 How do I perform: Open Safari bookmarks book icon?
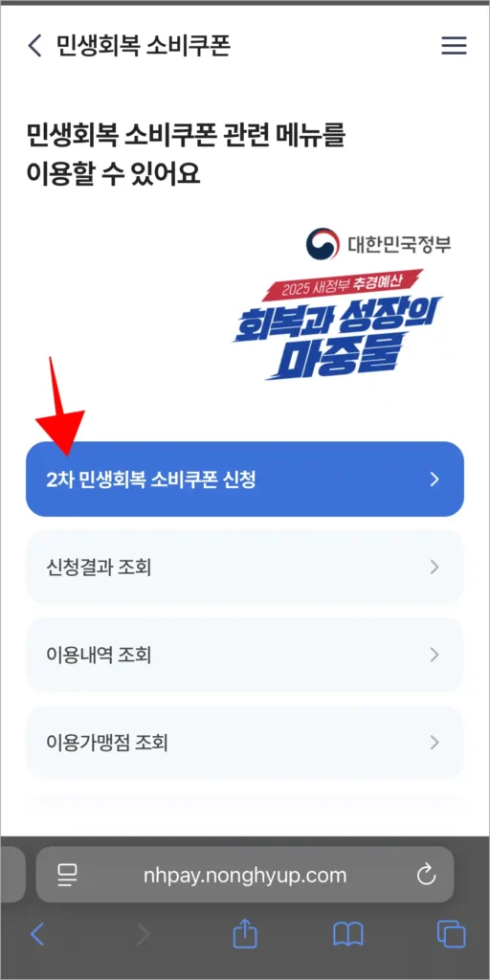point(348,935)
